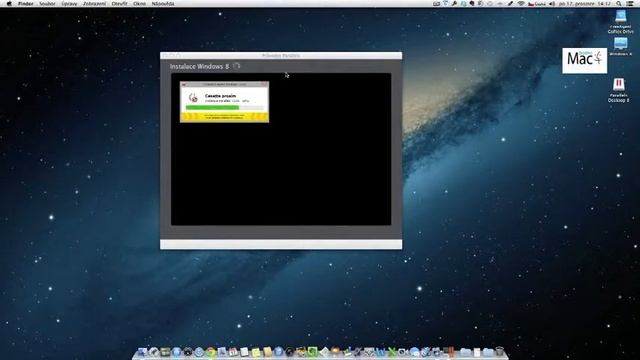This screenshot has height=360, width=640.
Task: Click the yellow warning banner in setup dialog
Action: 224,117
